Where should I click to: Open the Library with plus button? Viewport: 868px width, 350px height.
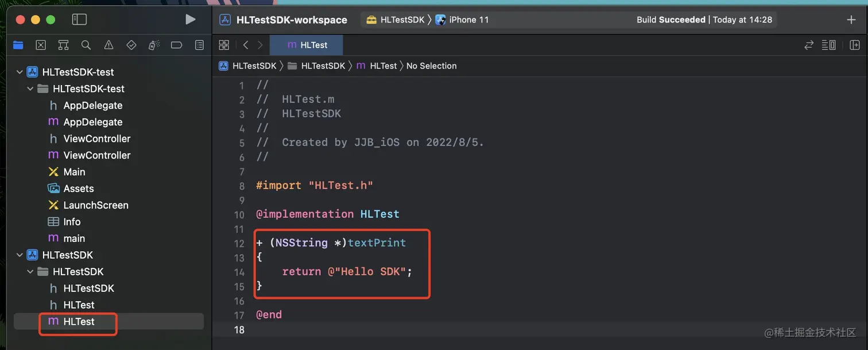tap(851, 20)
